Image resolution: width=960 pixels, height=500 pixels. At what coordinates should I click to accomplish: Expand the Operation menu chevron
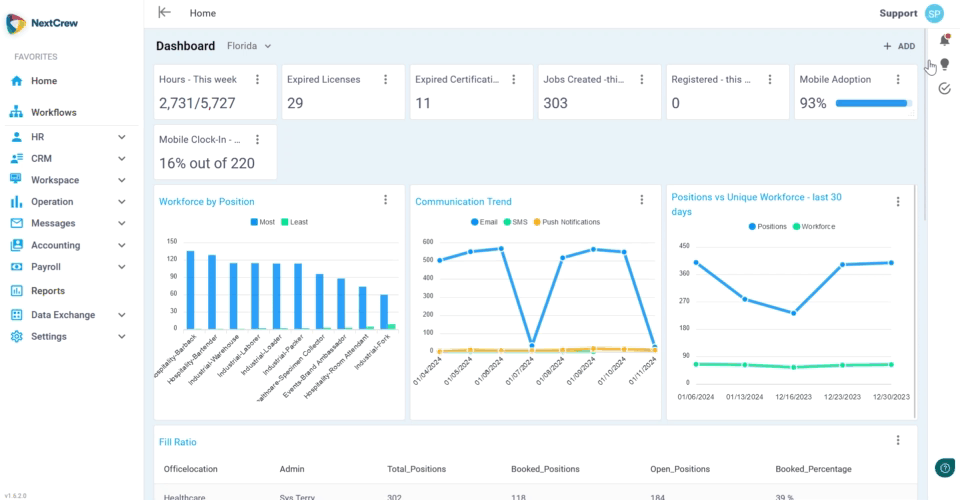click(122, 201)
